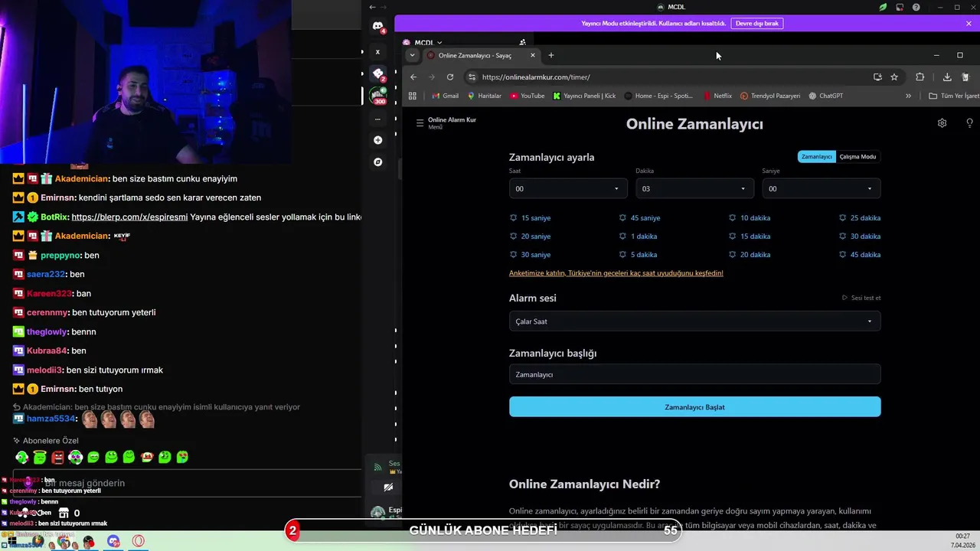
Task: Set the 5 dakika preset
Action: [638, 255]
